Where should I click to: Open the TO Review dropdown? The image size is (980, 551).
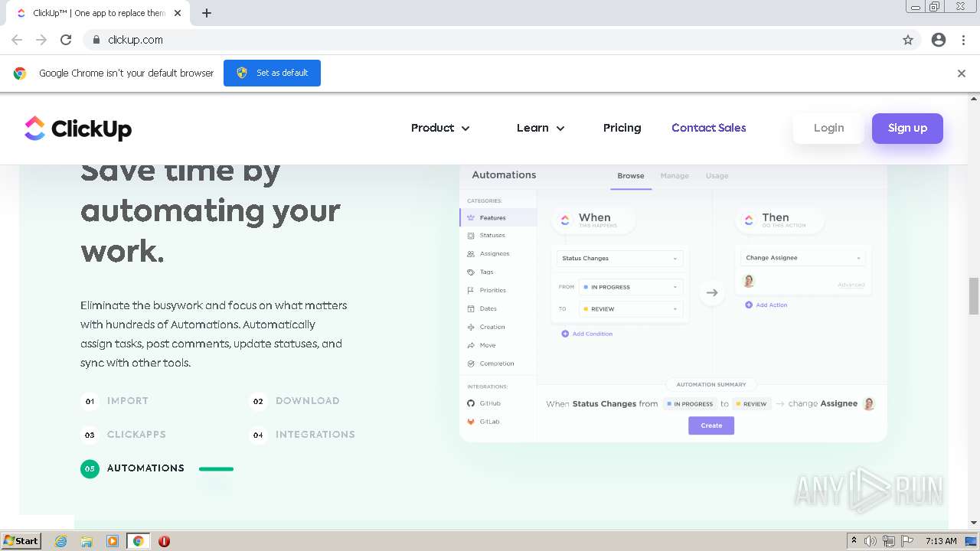pyautogui.click(x=631, y=309)
